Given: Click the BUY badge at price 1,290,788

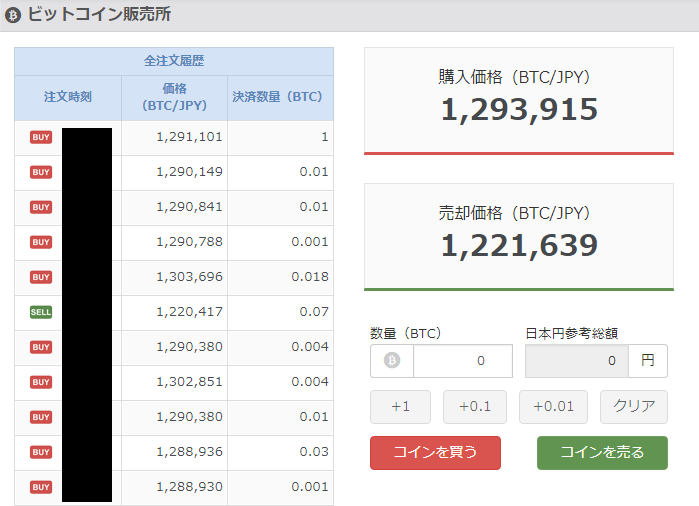Looking at the screenshot, I should pyautogui.click(x=41, y=242).
